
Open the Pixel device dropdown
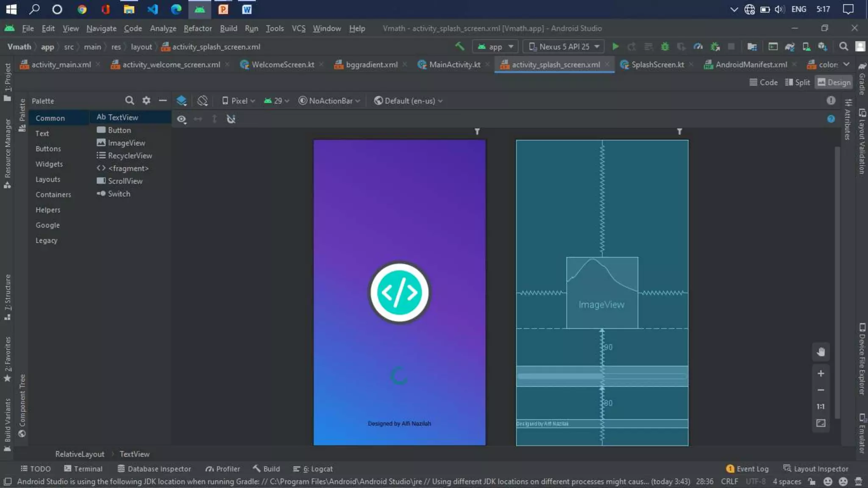point(239,101)
